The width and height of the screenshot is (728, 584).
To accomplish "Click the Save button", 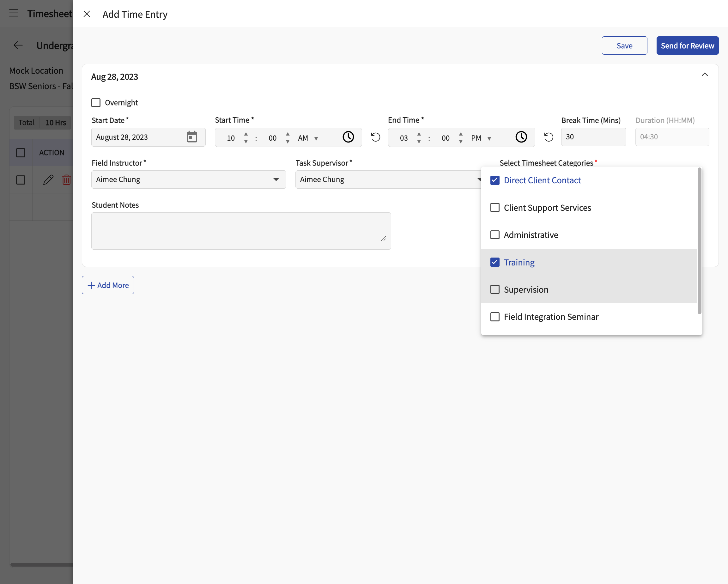I will [624, 46].
